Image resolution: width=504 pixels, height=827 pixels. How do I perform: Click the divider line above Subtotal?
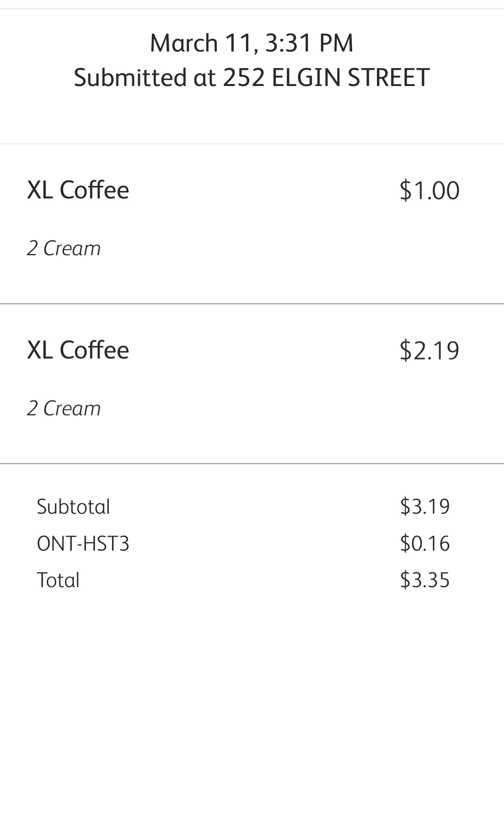[252, 463]
